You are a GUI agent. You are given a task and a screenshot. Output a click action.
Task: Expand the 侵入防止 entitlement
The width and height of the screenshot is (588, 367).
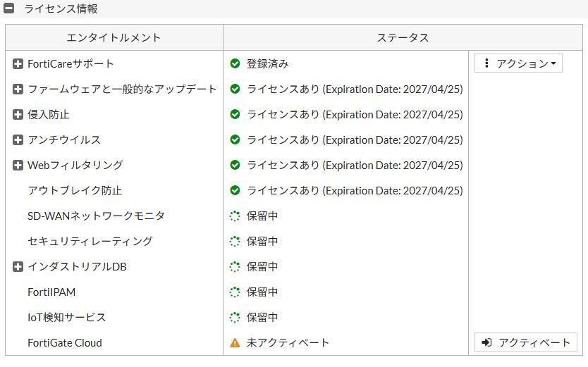[18, 114]
